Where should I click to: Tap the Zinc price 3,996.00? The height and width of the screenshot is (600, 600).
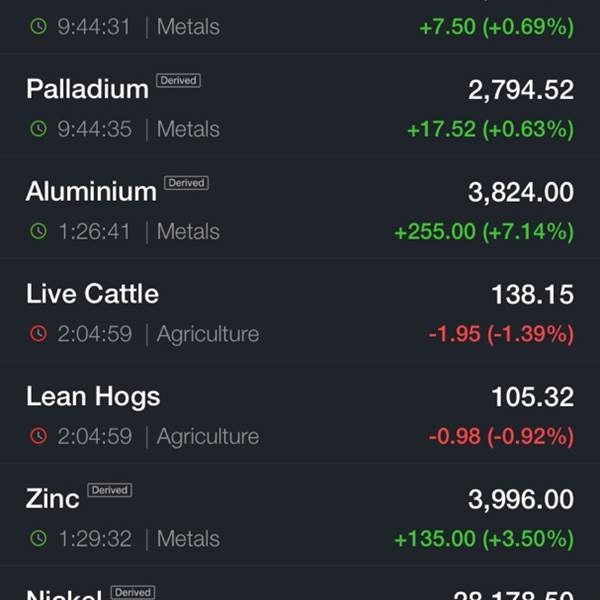click(521, 499)
